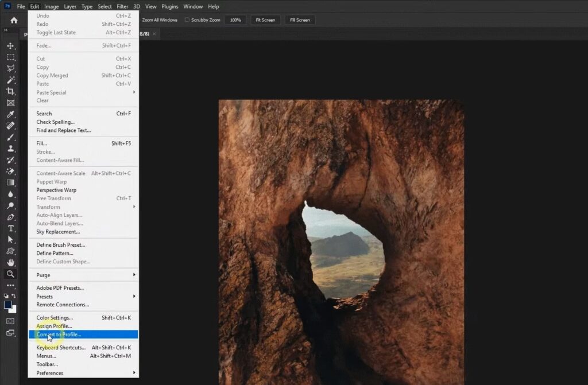The image size is (588, 385).
Task: Enable the Scrubby Zoom checkbox
Action: click(x=187, y=20)
